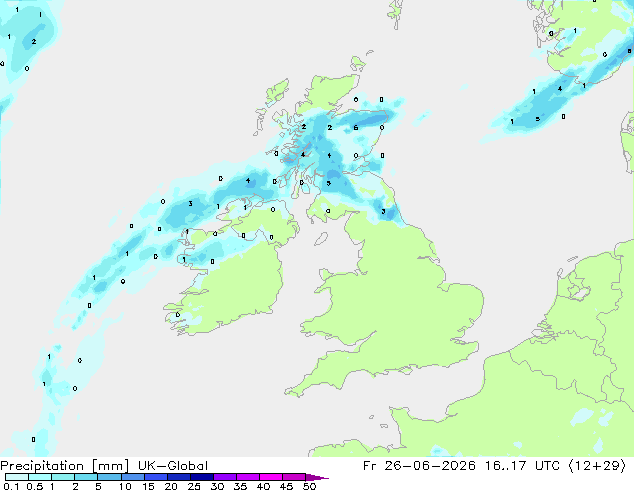The image size is (634, 490).
Task: Click the '0.5' legend scale label
Action: pyautogui.click(x=35, y=486)
